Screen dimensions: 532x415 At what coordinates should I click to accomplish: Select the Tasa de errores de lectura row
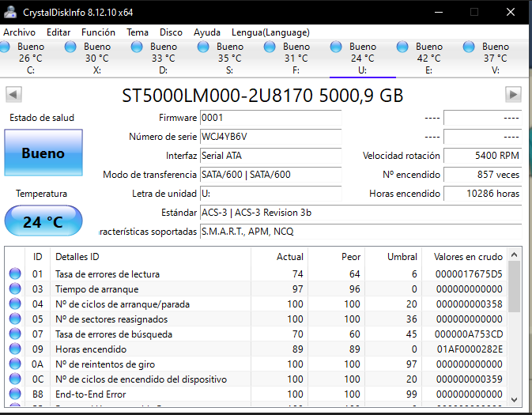point(256,274)
